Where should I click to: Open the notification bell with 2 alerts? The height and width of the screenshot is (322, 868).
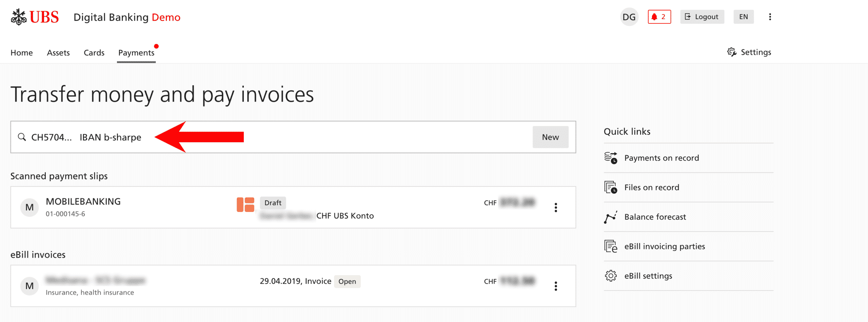659,17
